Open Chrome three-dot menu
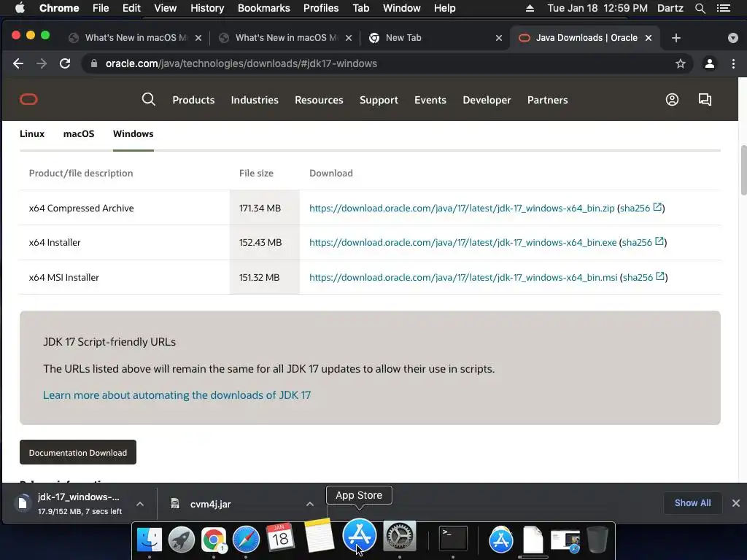Screen dimensions: 747x560 tap(733, 63)
